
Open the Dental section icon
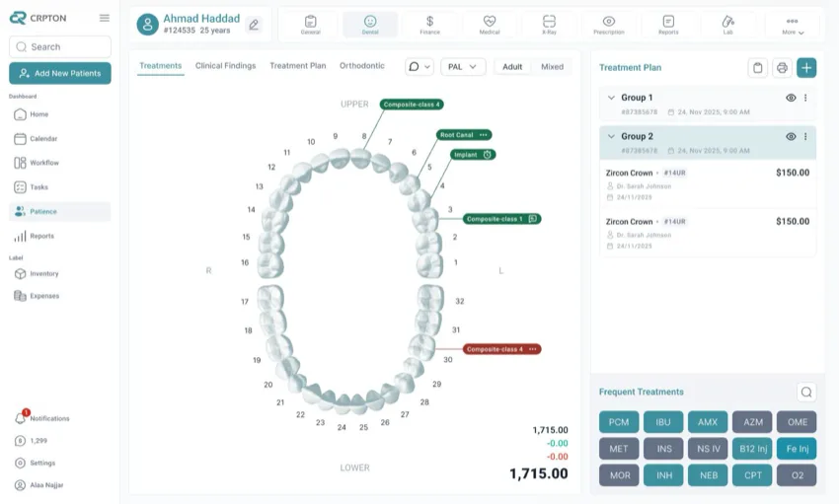click(x=370, y=24)
